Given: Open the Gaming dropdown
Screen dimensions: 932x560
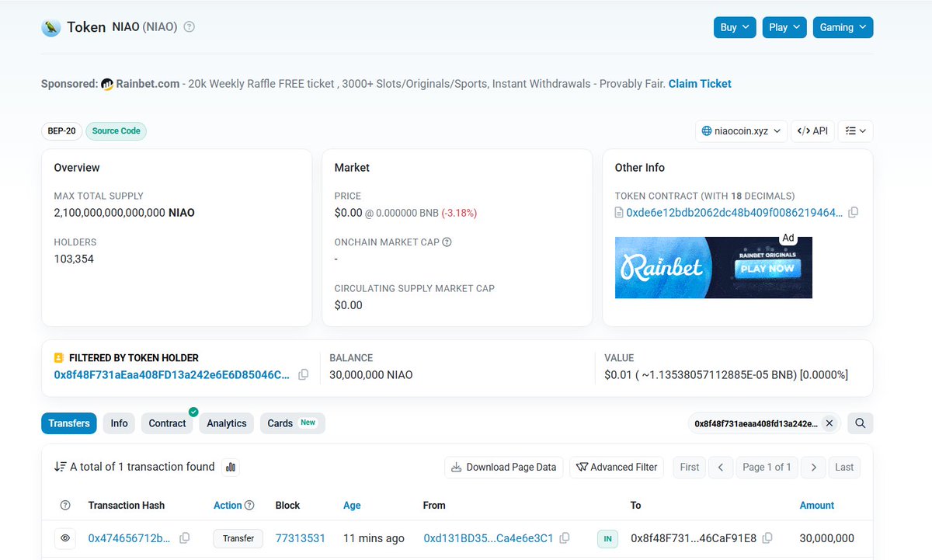Looking at the screenshot, I should [x=843, y=27].
